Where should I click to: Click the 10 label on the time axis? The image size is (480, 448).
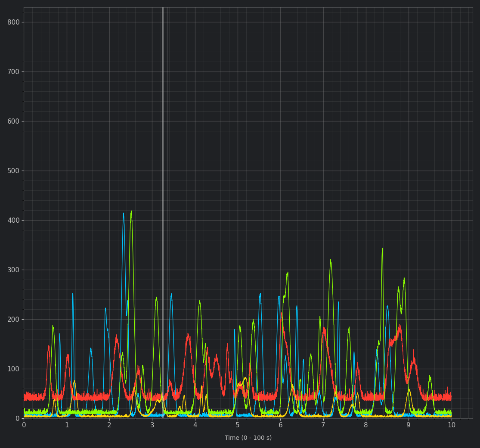tap(452, 425)
